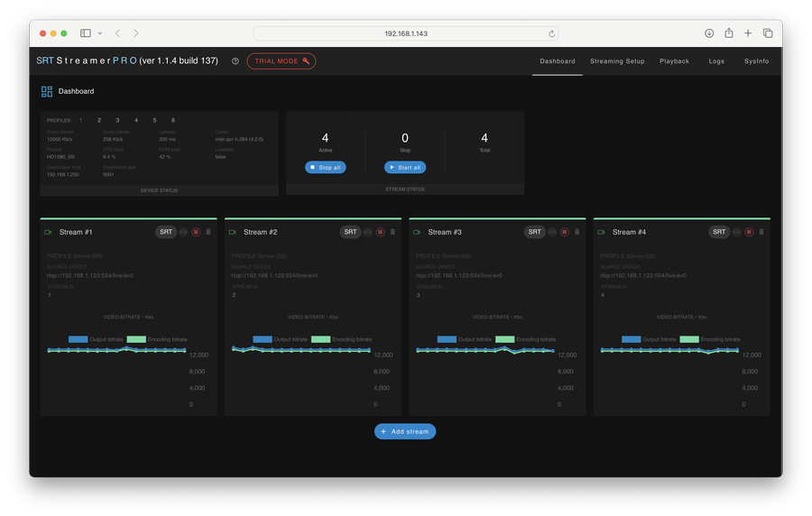Select profile 6 in Device Status
The height and width of the screenshot is (516, 812).
[x=173, y=120]
